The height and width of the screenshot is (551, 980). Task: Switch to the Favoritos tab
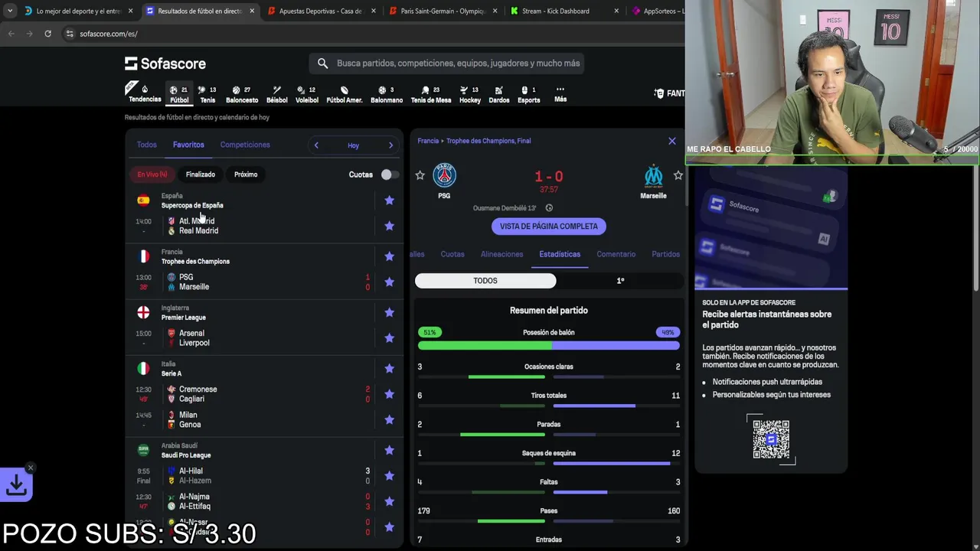188,145
